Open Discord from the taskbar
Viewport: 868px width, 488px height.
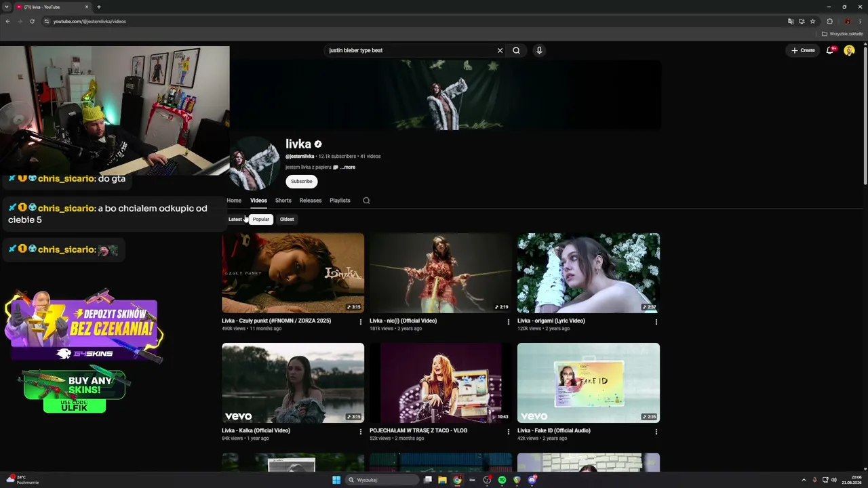click(532, 480)
